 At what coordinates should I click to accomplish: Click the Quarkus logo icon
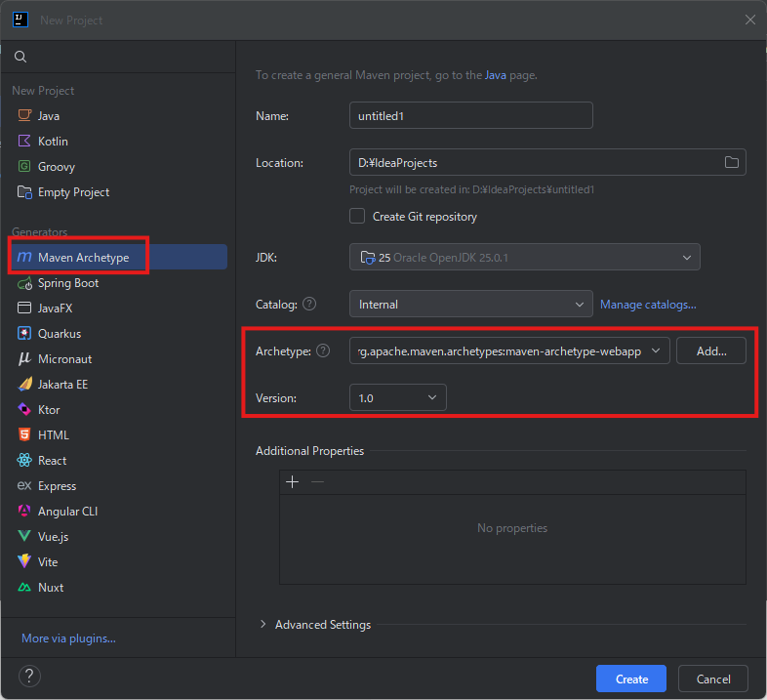(x=24, y=333)
